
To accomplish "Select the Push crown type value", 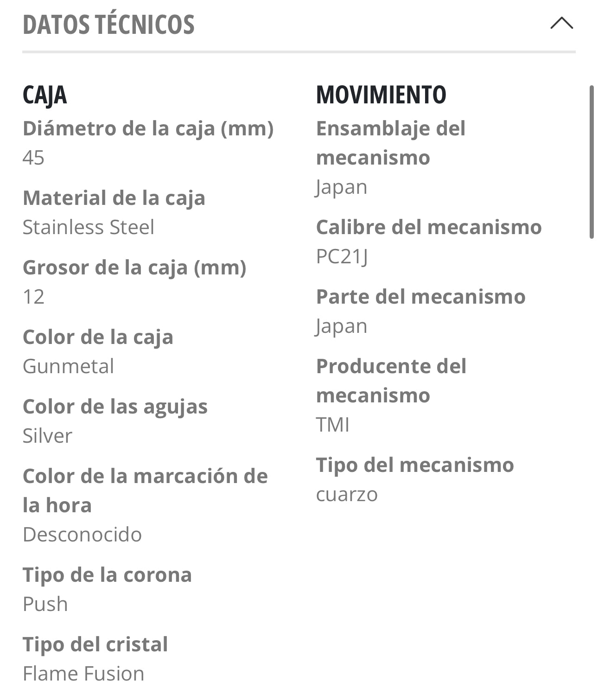I will pyautogui.click(x=45, y=604).
